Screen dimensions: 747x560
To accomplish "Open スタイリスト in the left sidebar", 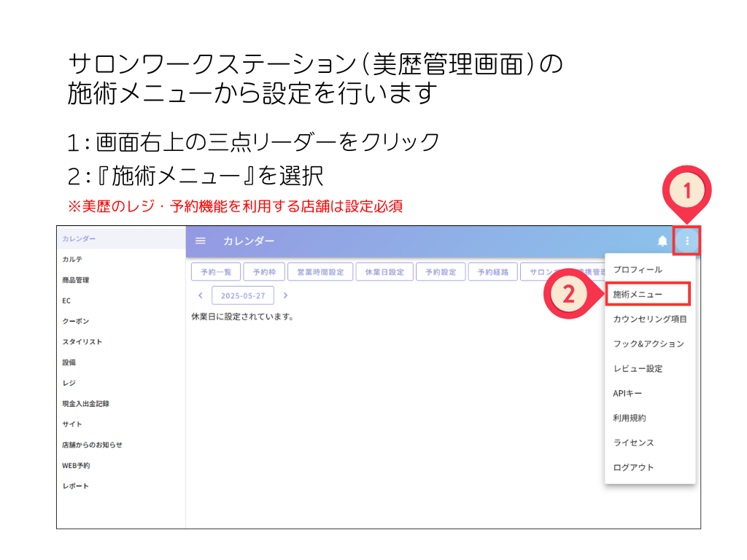I will [121, 342].
